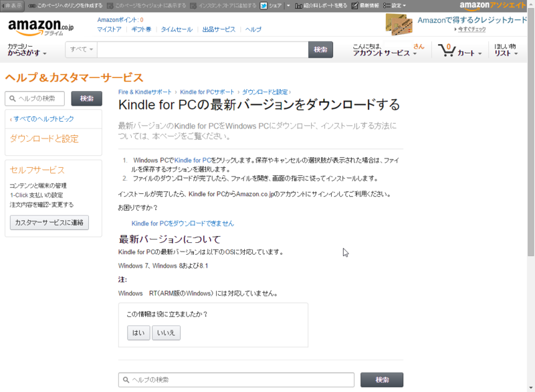Open 1-Click 支払いの設定 link
Viewport: 535px width, 392px height.
pyautogui.click(x=36, y=195)
